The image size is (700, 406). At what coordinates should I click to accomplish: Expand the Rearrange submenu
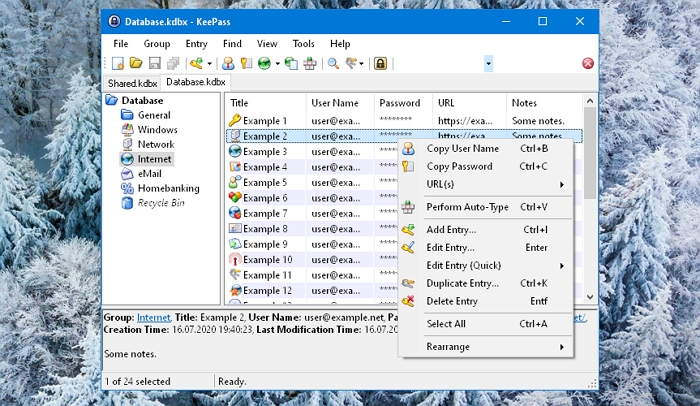pyautogui.click(x=485, y=347)
